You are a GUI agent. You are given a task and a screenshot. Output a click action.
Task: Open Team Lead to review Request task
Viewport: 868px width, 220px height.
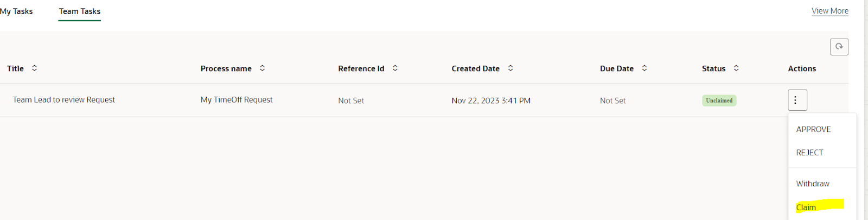pyautogui.click(x=64, y=100)
